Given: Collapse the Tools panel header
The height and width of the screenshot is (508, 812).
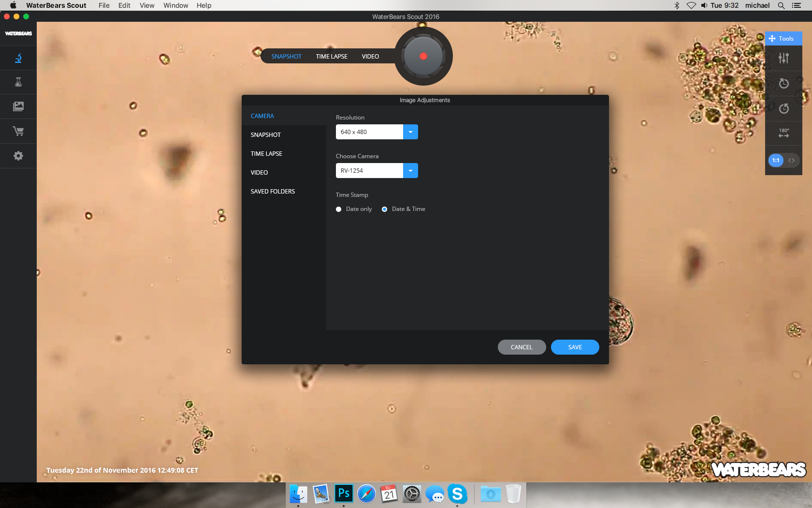Looking at the screenshot, I should click(x=783, y=38).
